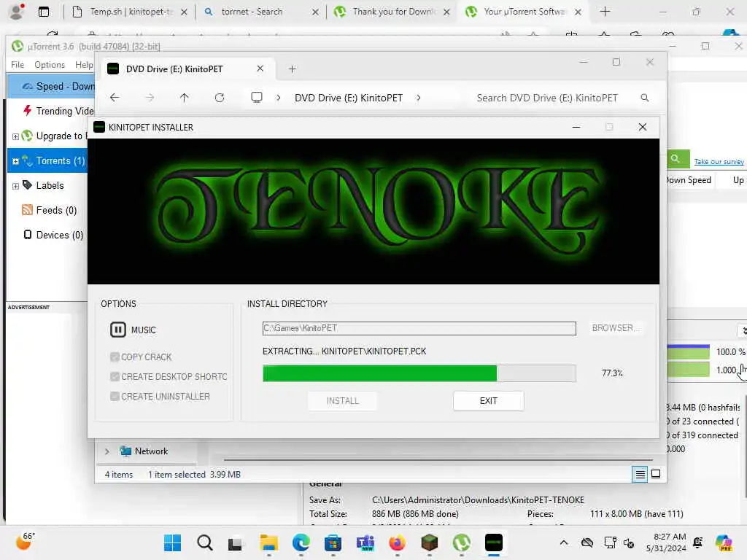The image size is (747, 560).
Task: Expand chevron after DVD Drive (E:) KinitoPET
Action: (x=418, y=98)
